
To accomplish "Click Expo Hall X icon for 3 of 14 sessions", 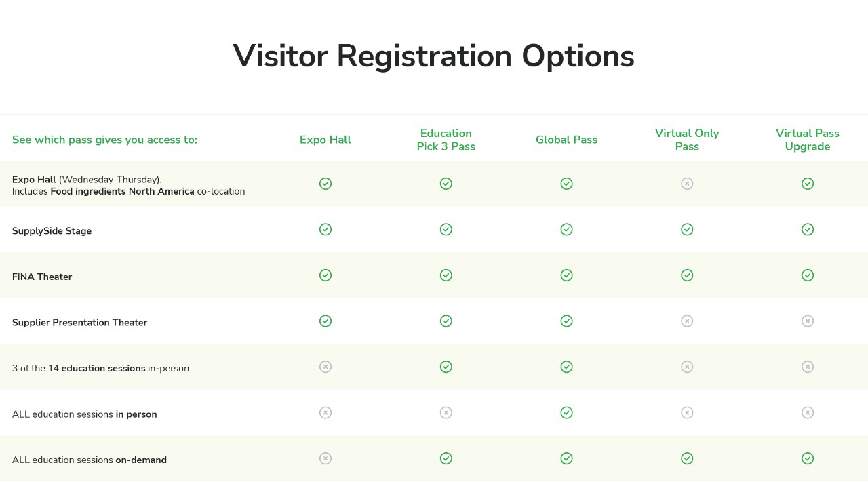I will click(325, 367).
